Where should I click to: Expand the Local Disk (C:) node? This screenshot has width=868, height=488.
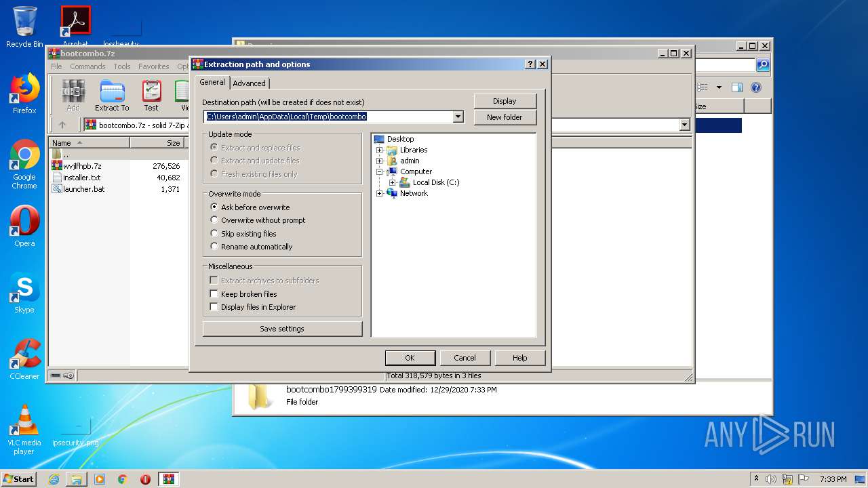392,182
